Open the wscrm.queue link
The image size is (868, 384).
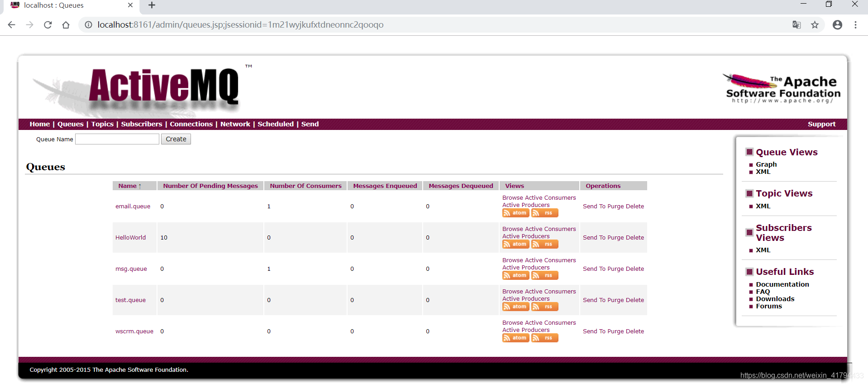tap(134, 331)
